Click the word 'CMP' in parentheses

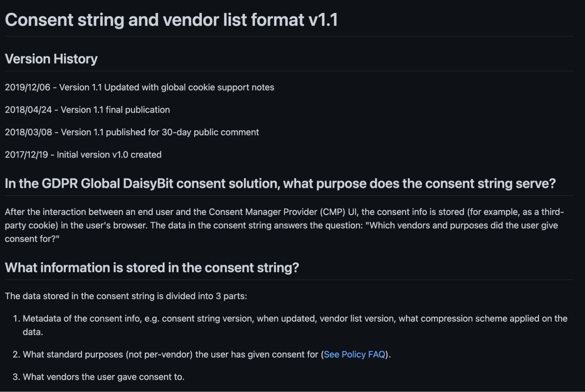(332, 212)
